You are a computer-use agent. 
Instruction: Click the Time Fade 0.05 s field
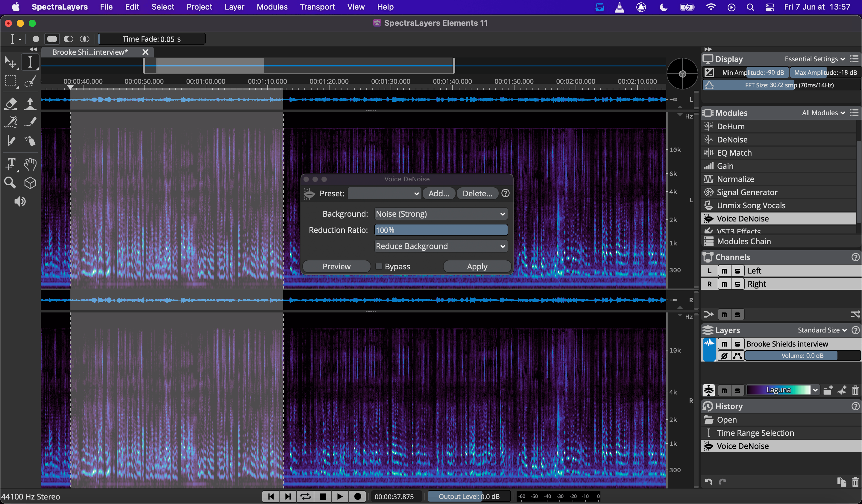151,39
